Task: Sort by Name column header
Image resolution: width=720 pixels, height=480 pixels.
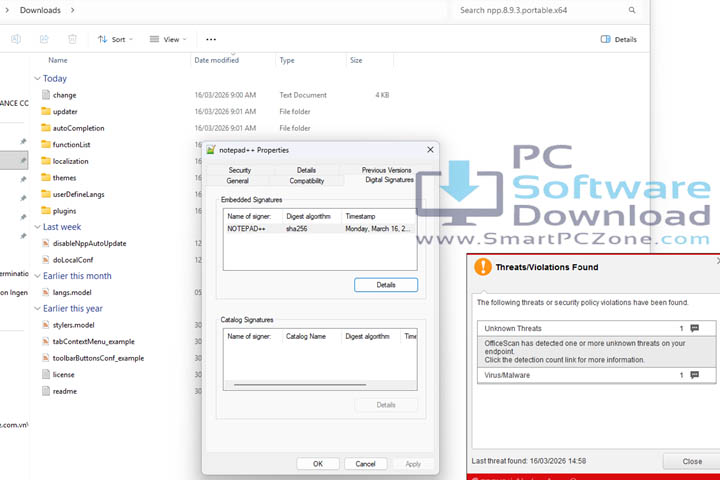Action: click(x=58, y=60)
